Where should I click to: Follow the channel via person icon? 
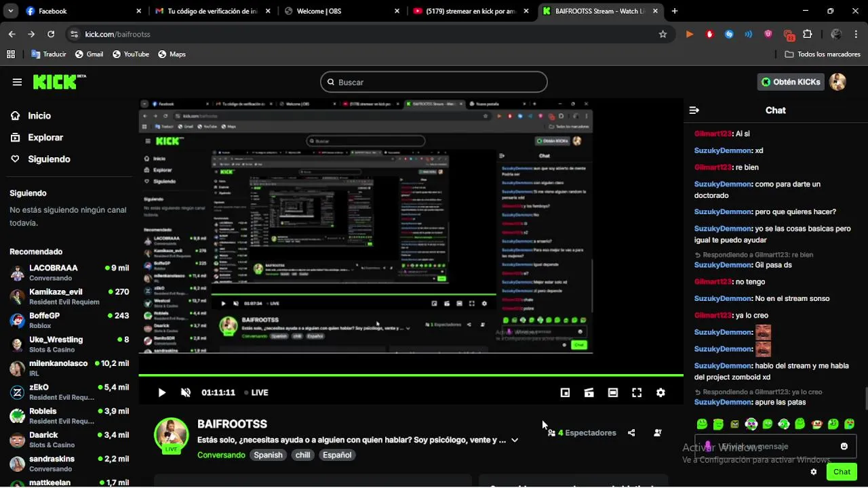(658, 433)
